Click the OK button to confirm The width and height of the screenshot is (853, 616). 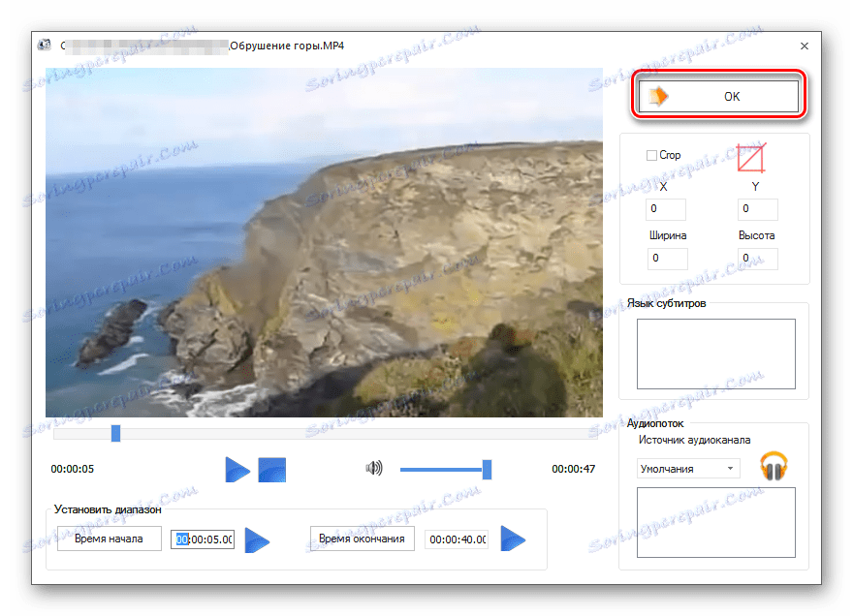click(718, 96)
